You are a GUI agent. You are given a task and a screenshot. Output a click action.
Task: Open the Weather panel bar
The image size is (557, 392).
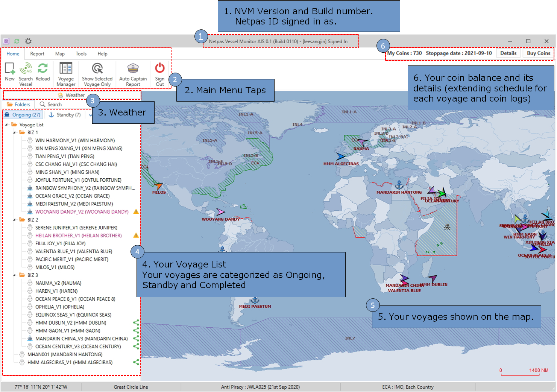tap(71, 95)
